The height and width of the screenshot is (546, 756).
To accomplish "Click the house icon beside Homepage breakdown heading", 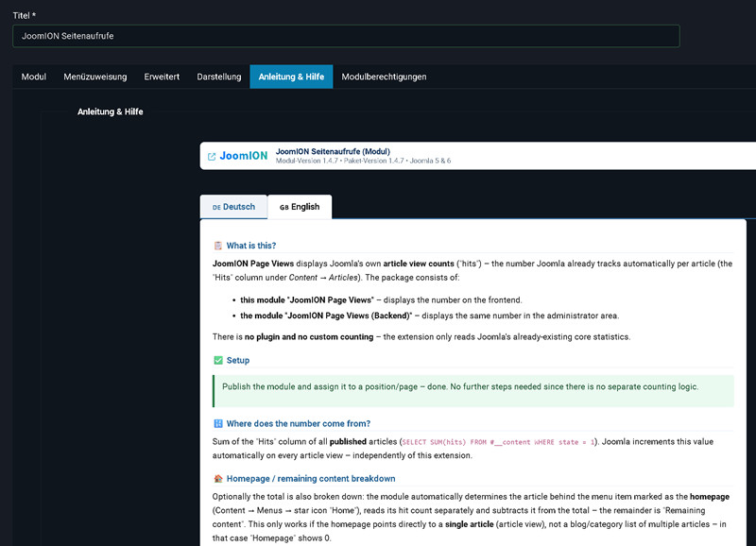I will (x=218, y=479).
